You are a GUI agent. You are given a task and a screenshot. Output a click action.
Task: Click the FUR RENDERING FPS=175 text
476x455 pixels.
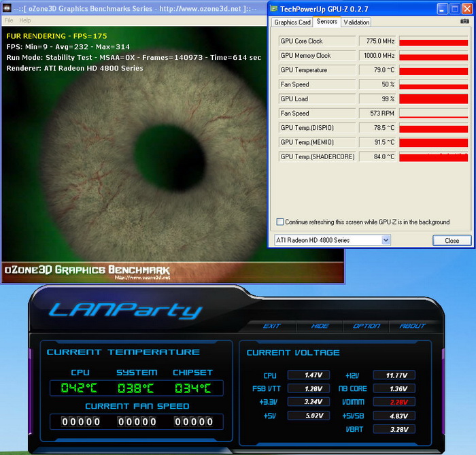coord(56,36)
